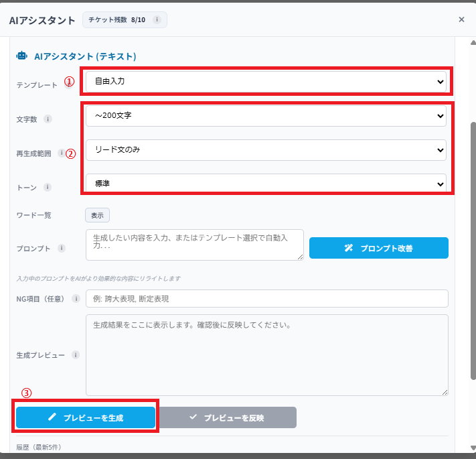Click info icon next to 再生成範囲 label
This screenshot has height=459, width=476.
pos(62,153)
